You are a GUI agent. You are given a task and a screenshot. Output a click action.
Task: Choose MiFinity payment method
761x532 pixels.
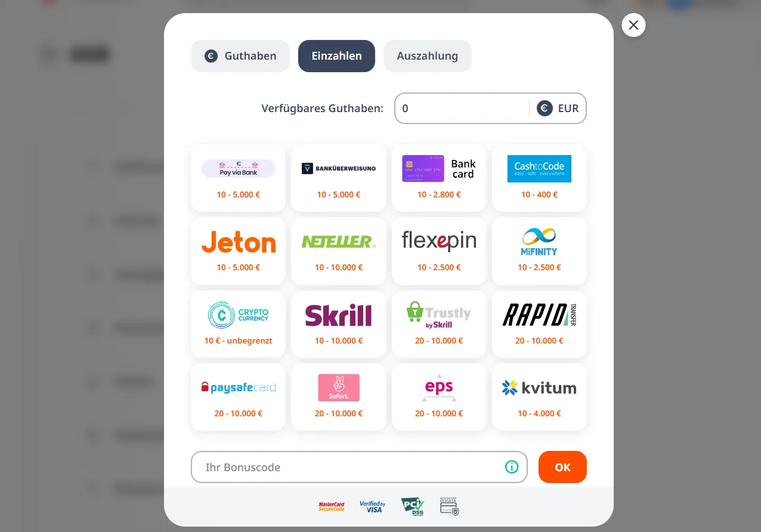tap(539, 251)
